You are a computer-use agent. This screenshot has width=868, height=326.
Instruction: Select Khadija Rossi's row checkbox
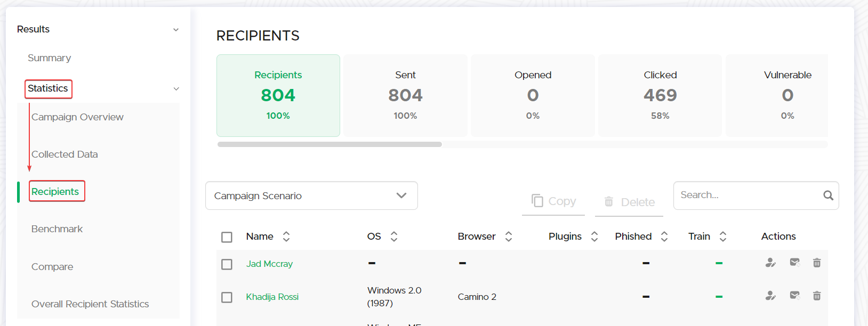tap(227, 297)
